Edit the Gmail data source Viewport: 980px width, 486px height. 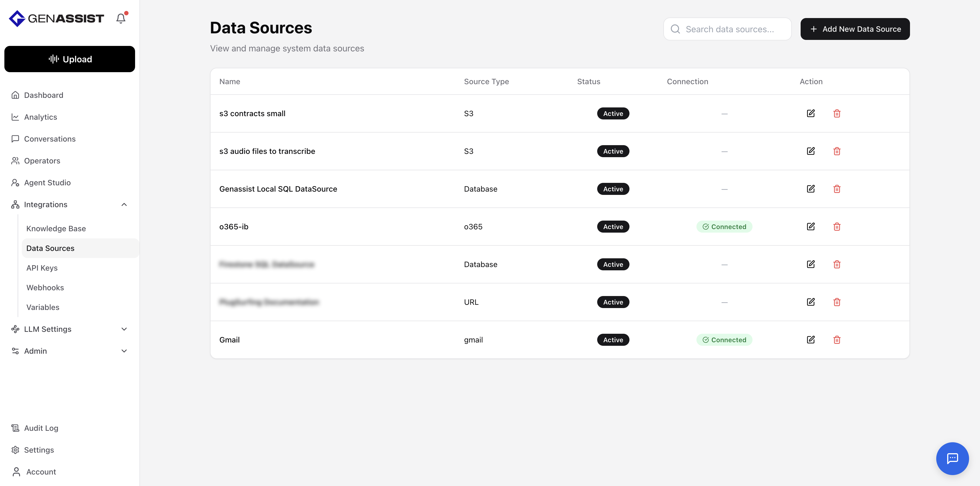810,339
